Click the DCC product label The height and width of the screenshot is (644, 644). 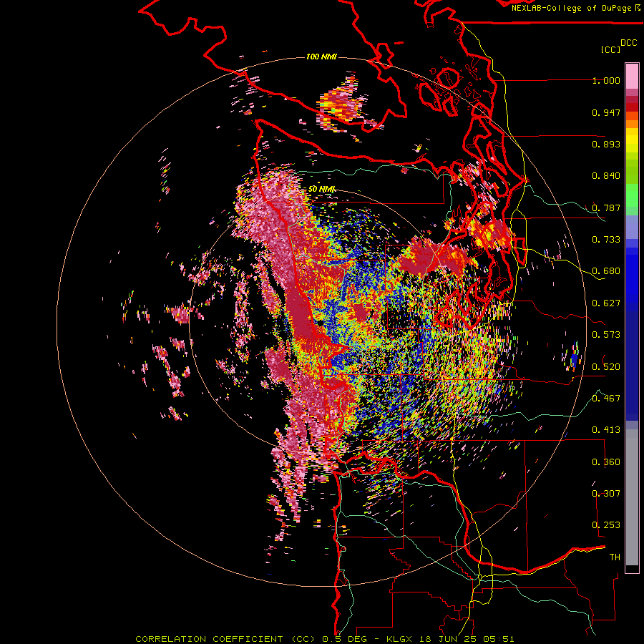(628, 43)
